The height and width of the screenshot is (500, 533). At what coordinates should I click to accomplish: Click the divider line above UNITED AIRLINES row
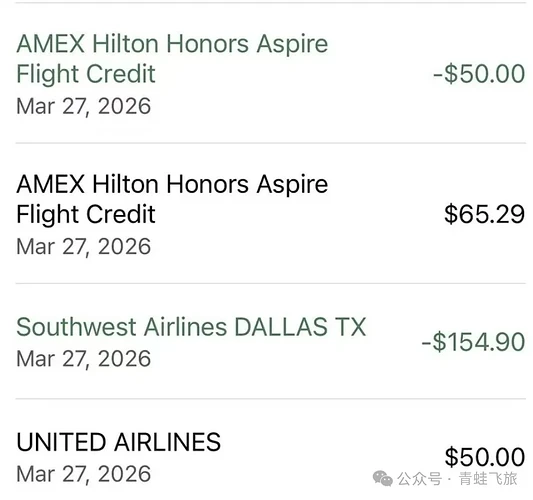[271, 398]
